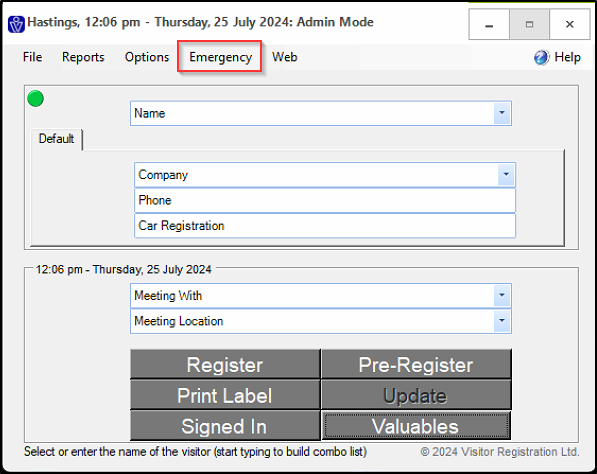
Task: Open the File menu
Action: tap(32, 57)
